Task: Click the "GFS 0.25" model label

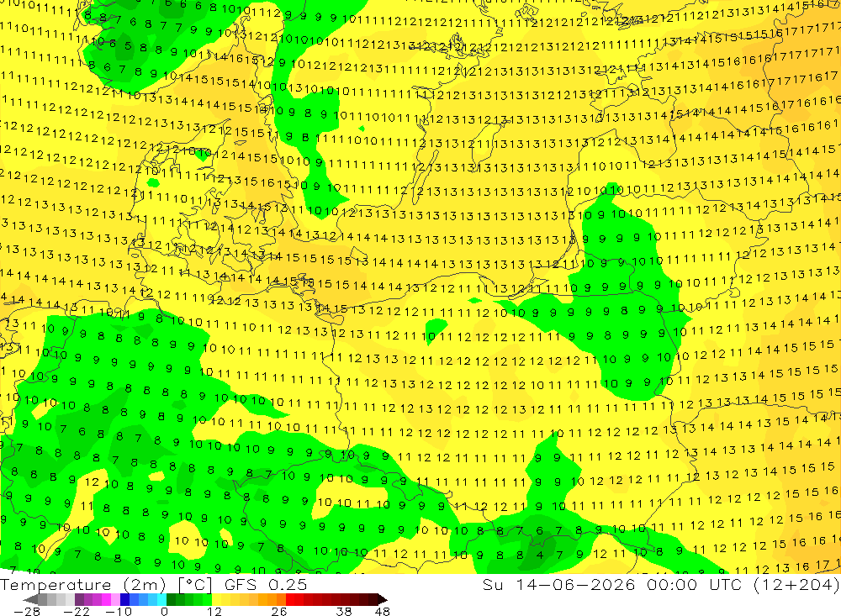Action: pyautogui.click(x=266, y=585)
